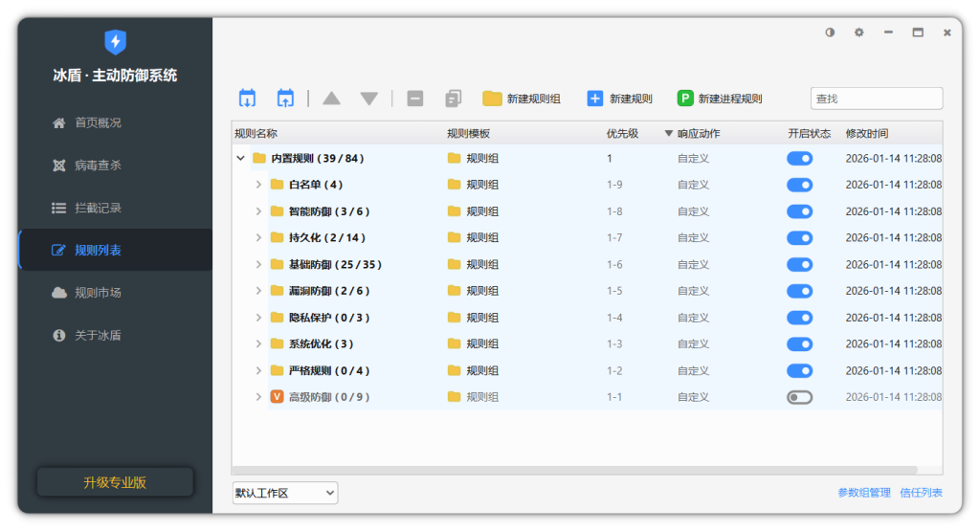980x531 pixels.
Task: Click the move up triangle icon
Action: pos(331,99)
